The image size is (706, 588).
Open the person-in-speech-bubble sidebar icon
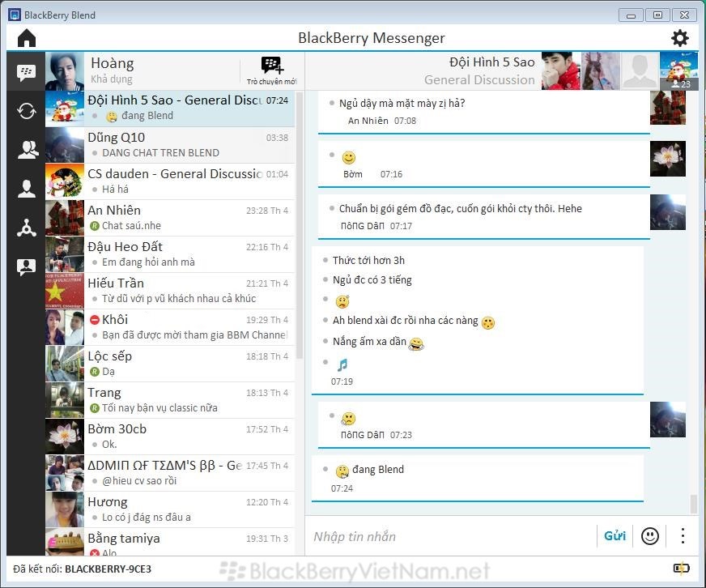point(26,266)
